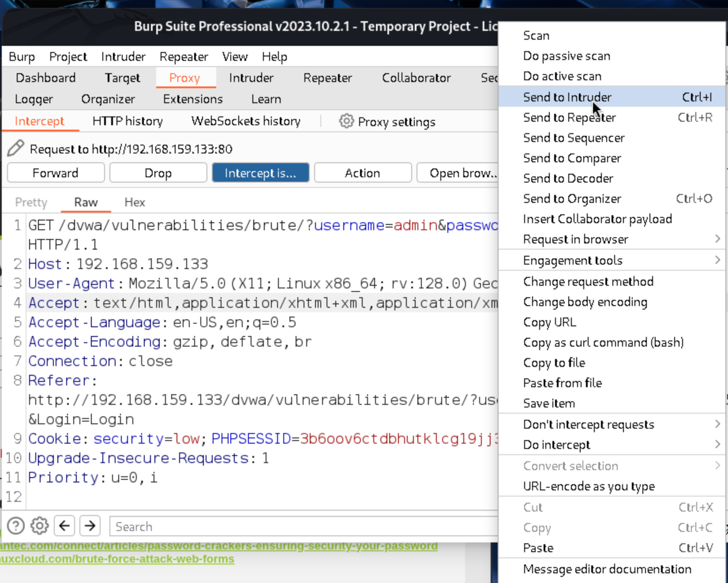The image size is (728, 583).
Task: Open the Organizer tab
Action: tap(108, 99)
